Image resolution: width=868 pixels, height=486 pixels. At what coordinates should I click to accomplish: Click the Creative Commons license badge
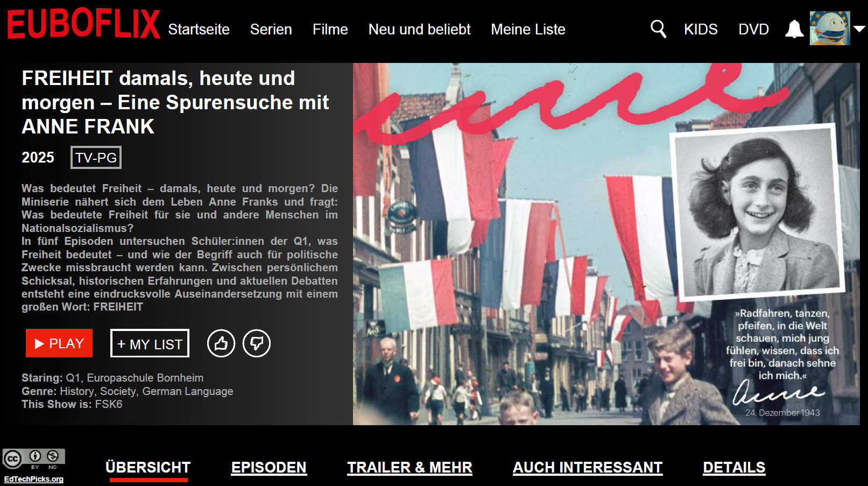click(33, 459)
